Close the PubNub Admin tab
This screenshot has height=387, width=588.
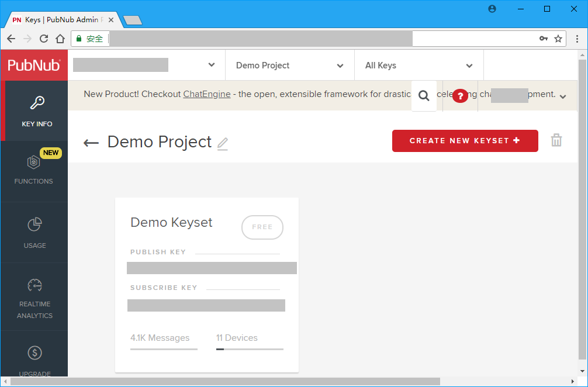pos(111,20)
